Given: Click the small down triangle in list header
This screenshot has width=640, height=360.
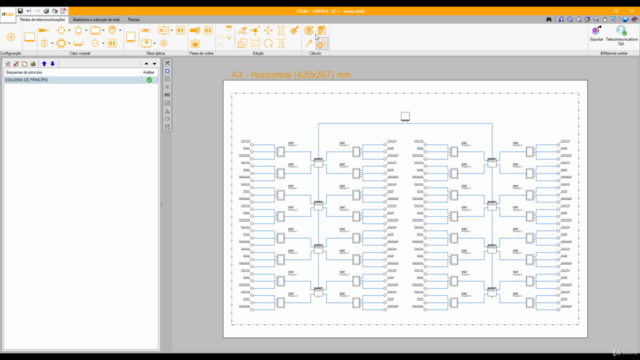Looking at the screenshot, I should pos(154,64).
